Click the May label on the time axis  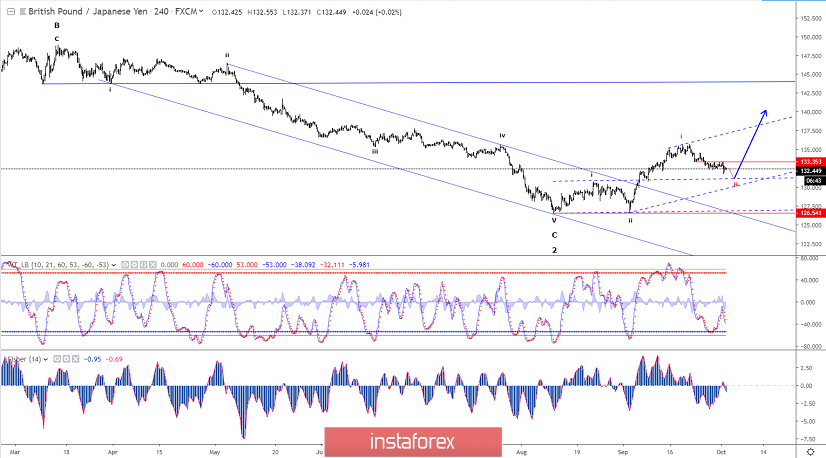214,452
